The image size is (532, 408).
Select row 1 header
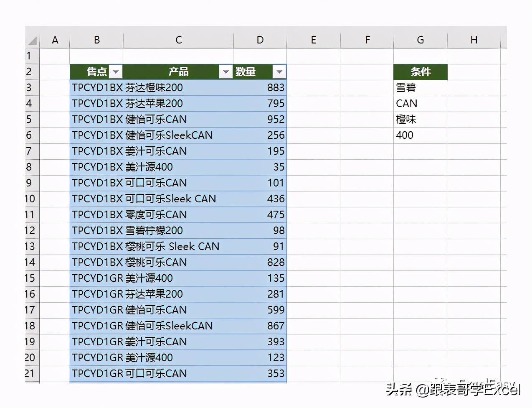32,56
